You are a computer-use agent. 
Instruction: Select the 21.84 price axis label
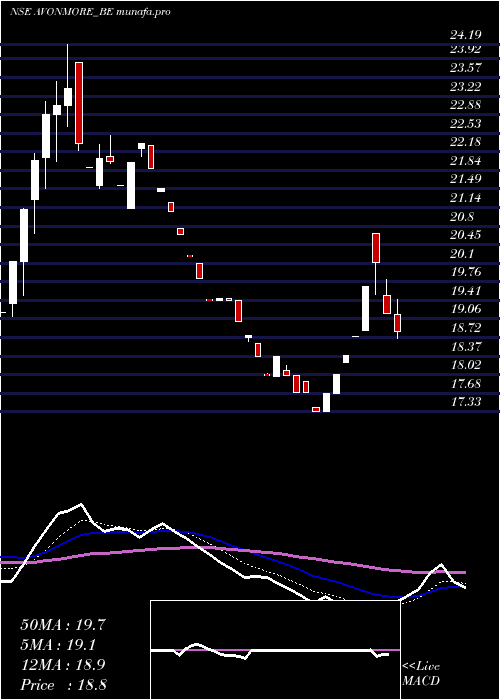point(465,161)
